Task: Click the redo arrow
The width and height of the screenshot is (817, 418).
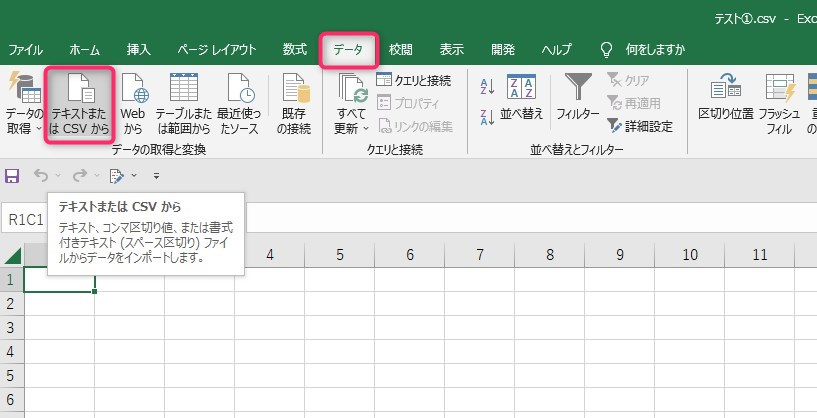Action: pyautogui.click(x=80, y=176)
